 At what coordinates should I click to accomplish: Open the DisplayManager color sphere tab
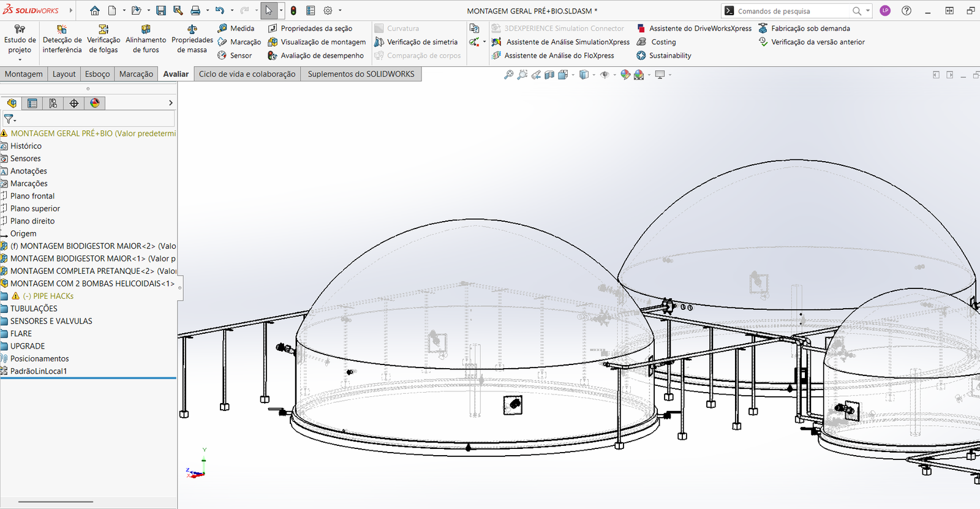point(95,103)
